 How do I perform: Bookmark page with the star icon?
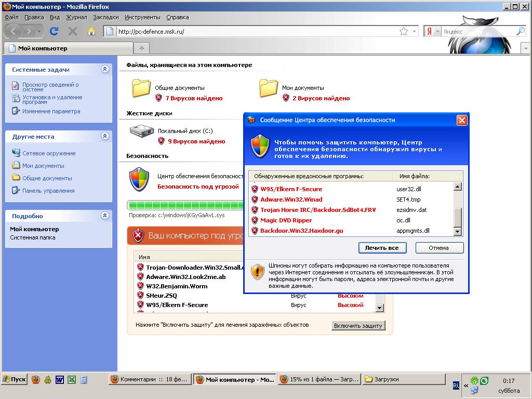coord(403,32)
